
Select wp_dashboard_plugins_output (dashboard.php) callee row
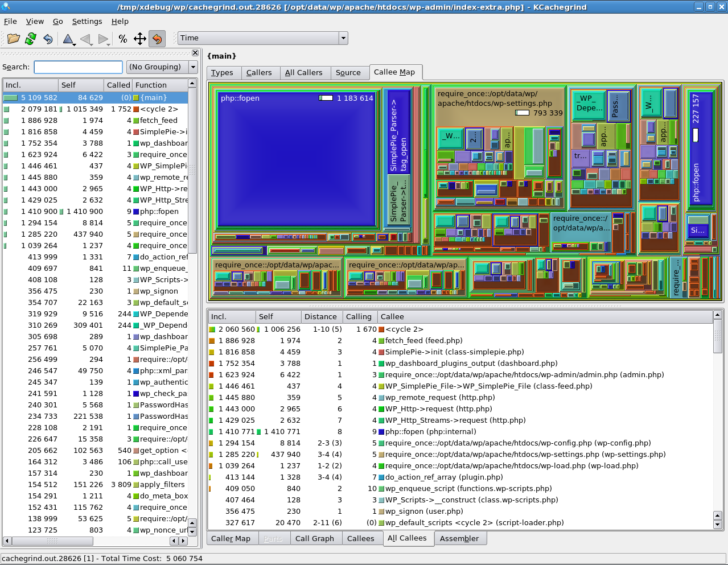(460, 363)
